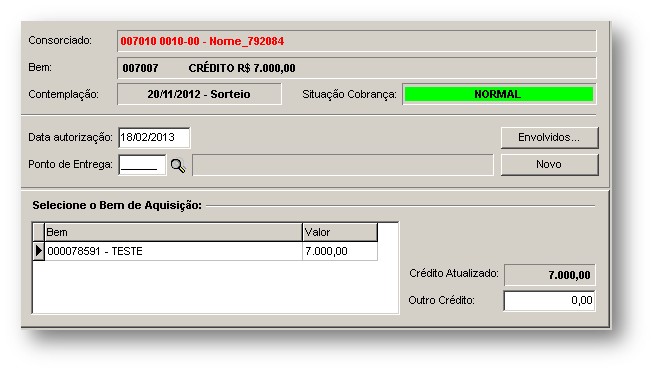654x372 pixels.
Task: Click the Situação Cobrança: label
Action: [x=349, y=94]
